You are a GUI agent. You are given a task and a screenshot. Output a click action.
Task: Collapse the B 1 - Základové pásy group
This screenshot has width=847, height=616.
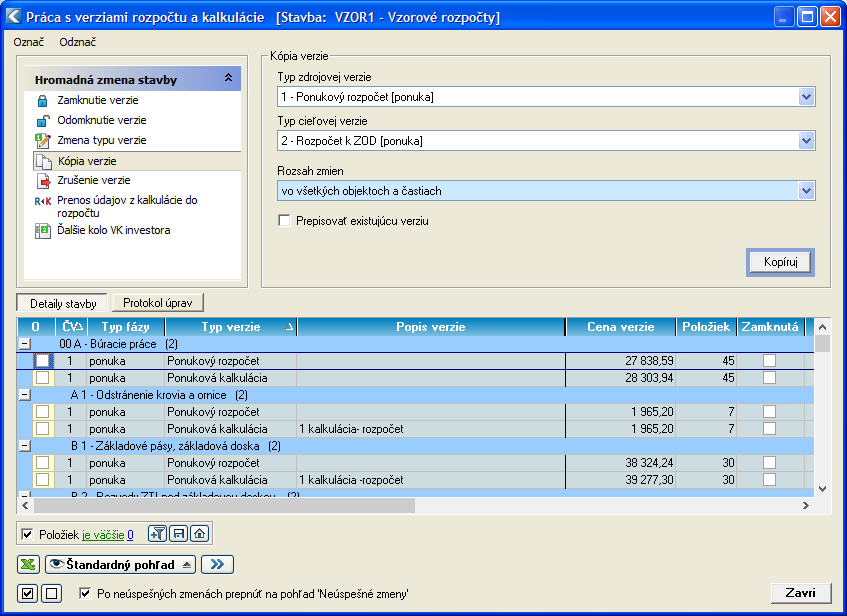point(25,446)
